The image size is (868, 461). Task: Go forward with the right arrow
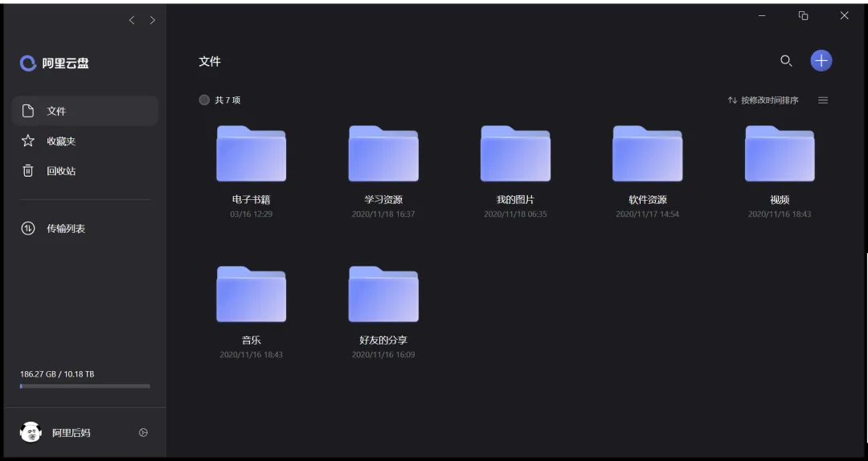(152, 20)
